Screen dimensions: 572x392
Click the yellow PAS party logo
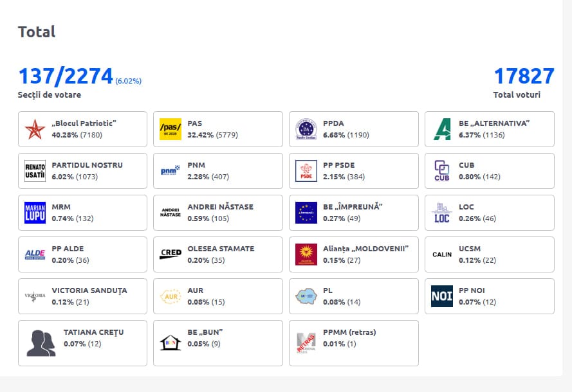[x=171, y=129]
